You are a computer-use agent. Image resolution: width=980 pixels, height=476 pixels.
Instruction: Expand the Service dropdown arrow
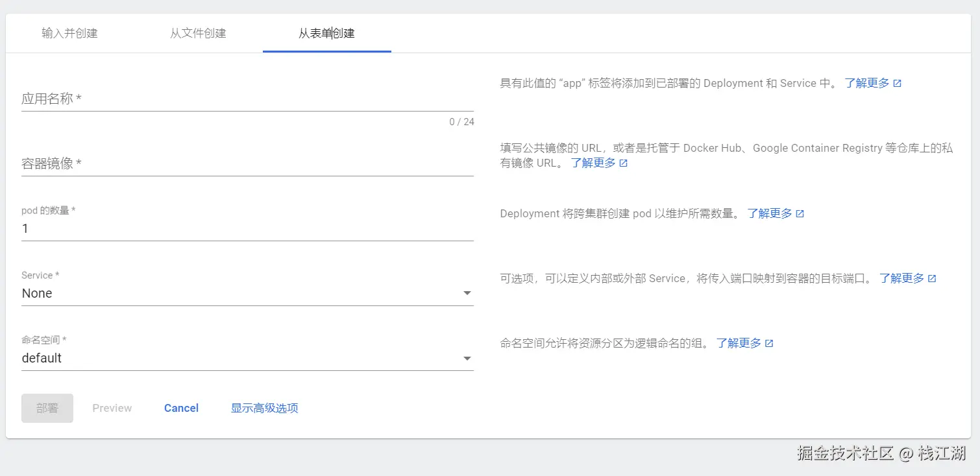coord(467,293)
